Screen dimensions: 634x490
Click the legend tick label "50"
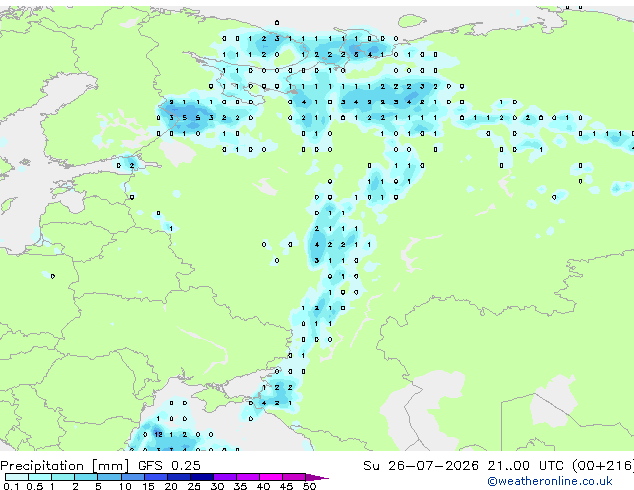click(x=309, y=486)
